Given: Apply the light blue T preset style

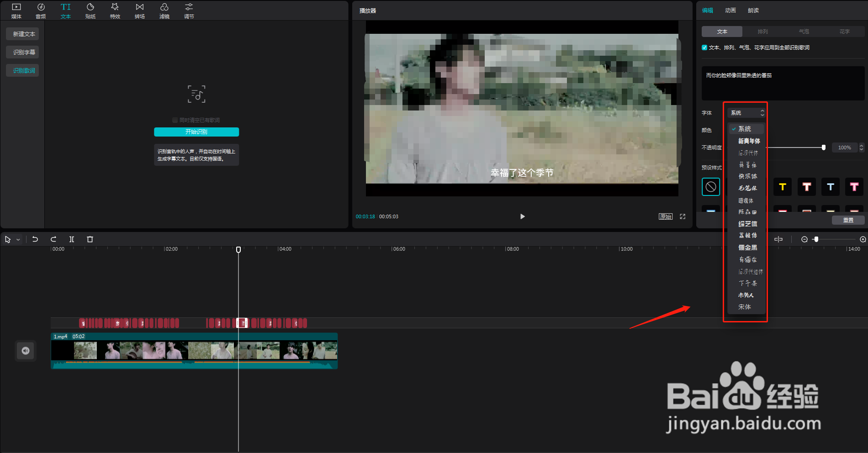Looking at the screenshot, I should click(831, 187).
